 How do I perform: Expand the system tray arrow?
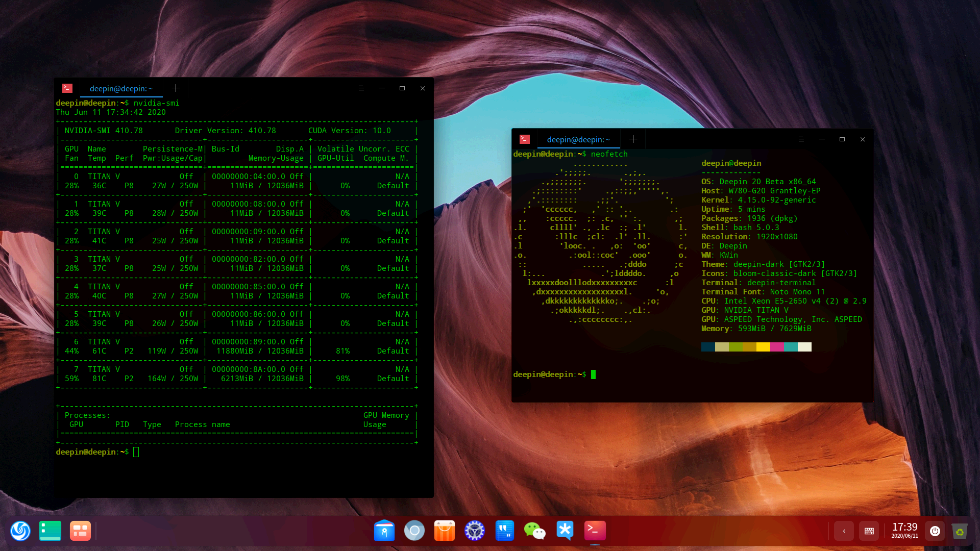tap(844, 531)
